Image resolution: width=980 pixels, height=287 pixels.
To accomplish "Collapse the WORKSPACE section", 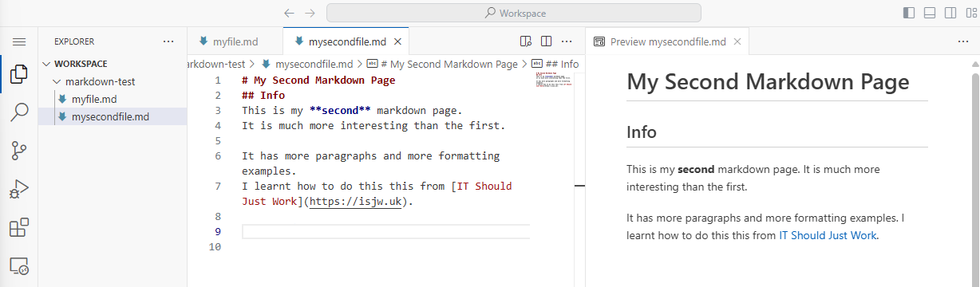I will click(113, 64).
